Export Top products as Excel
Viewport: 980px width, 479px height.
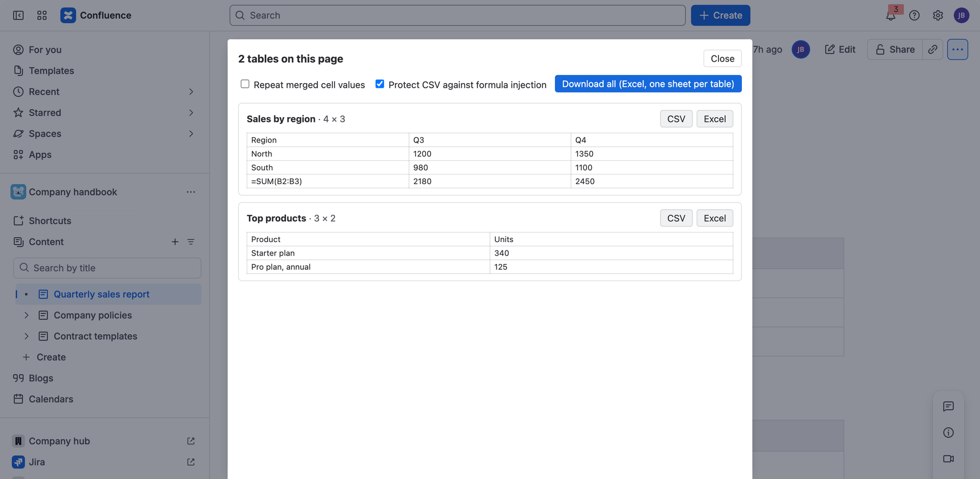point(715,218)
